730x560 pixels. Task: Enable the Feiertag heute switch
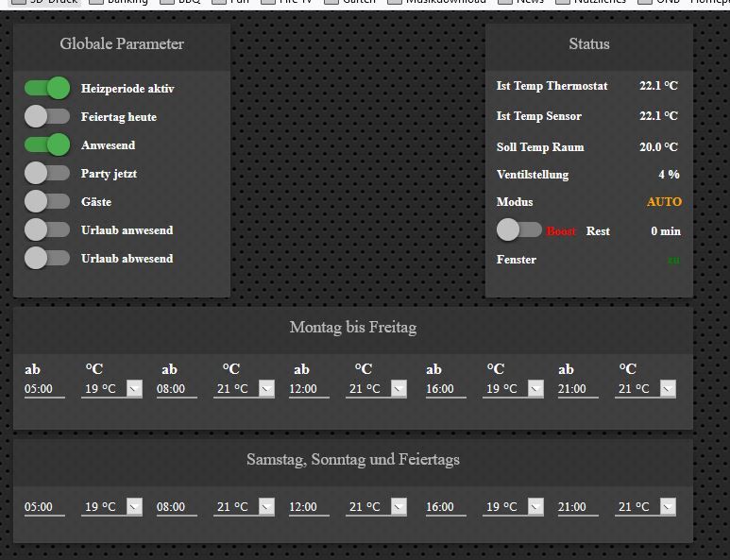47,117
